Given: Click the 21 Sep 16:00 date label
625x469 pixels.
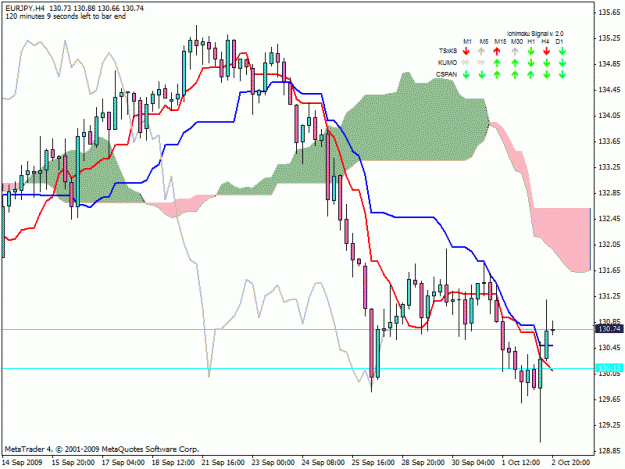Looking at the screenshot, I should (x=223, y=463).
